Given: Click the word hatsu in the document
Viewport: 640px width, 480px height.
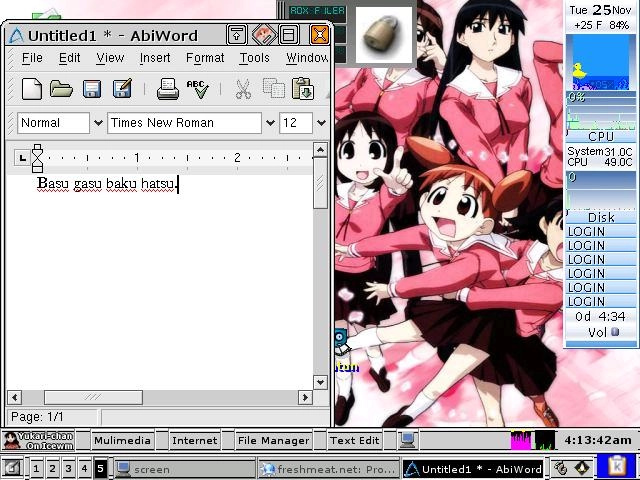Looking at the screenshot, I should tap(157, 184).
